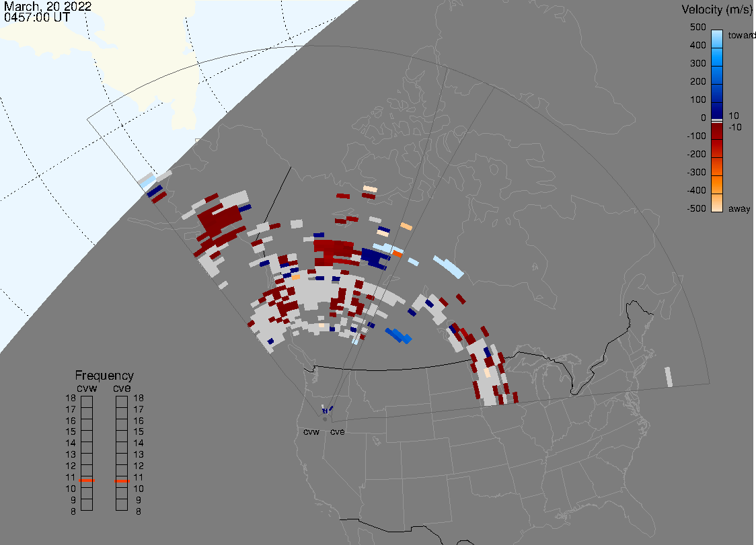Click the 200 label on velocity scale

[x=697, y=81]
